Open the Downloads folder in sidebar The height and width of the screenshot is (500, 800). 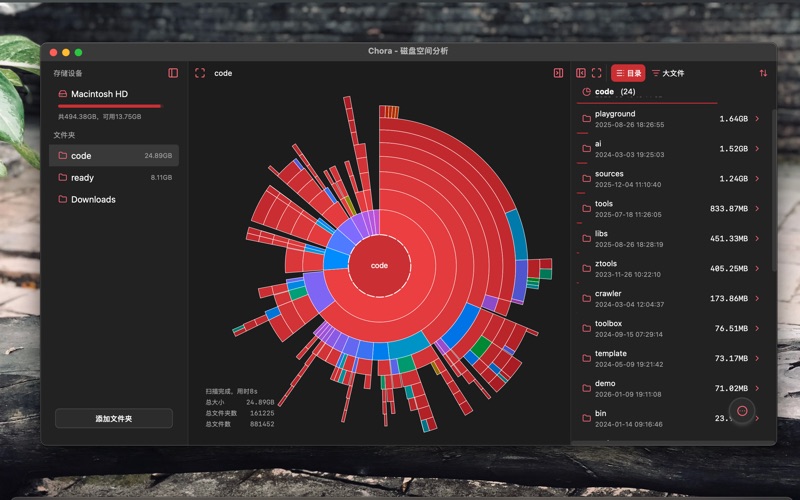[92, 200]
